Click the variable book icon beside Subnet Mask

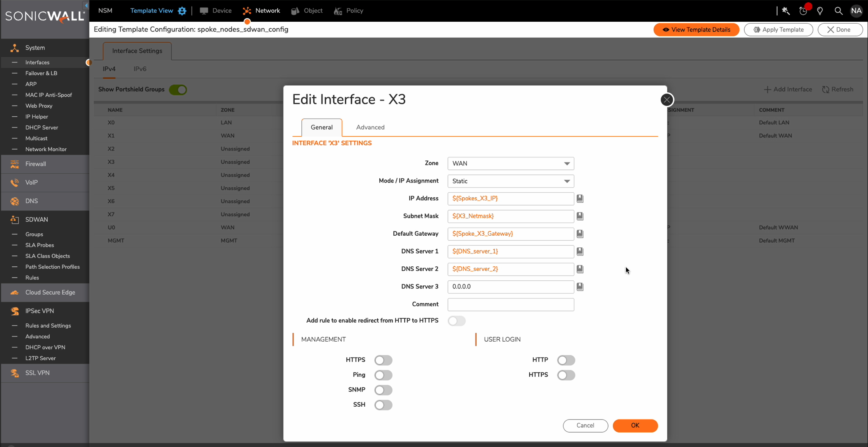coord(580,216)
